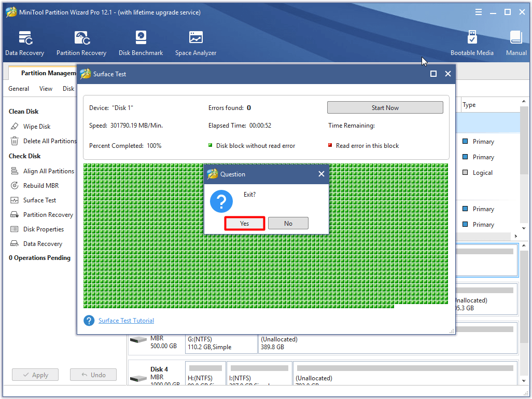
Task: Select Align All Partitions
Action: 43,171
